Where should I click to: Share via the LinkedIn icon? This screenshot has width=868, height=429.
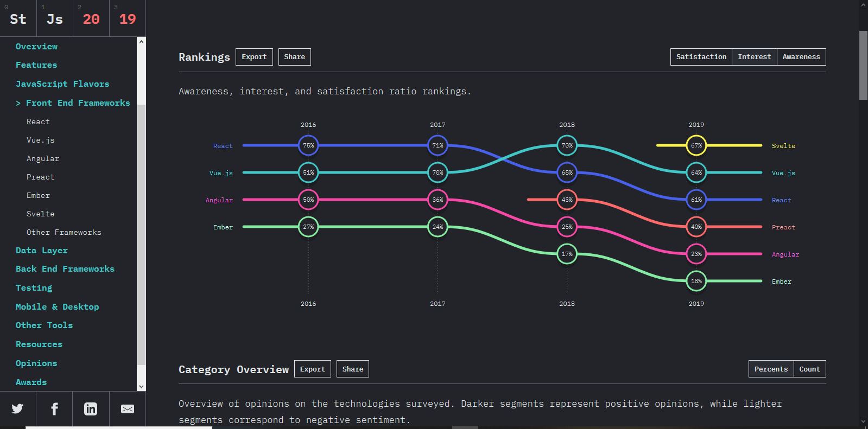pos(91,409)
